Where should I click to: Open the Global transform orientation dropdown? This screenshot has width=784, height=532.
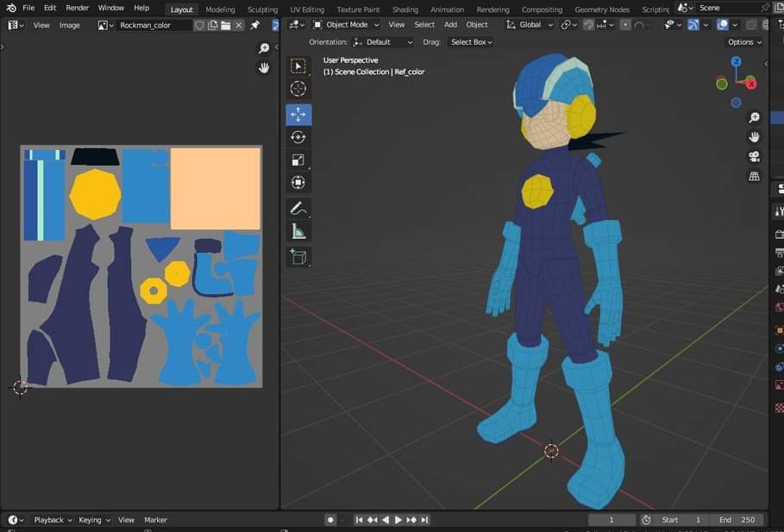[530, 24]
